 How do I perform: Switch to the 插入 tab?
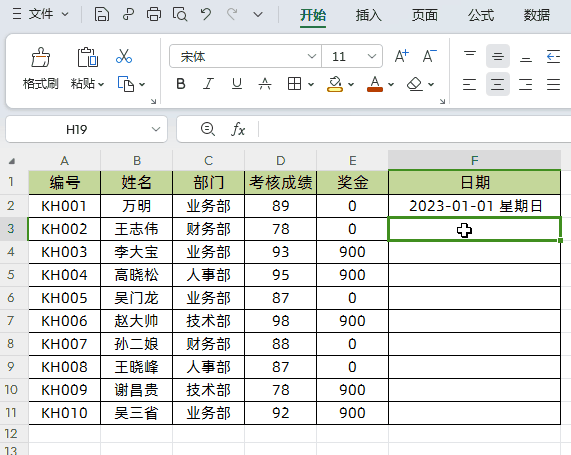click(x=369, y=15)
